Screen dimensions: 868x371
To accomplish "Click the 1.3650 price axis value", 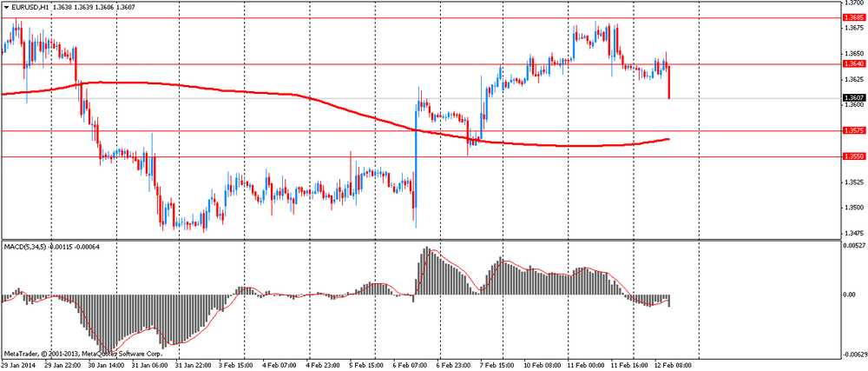I will [x=853, y=54].
